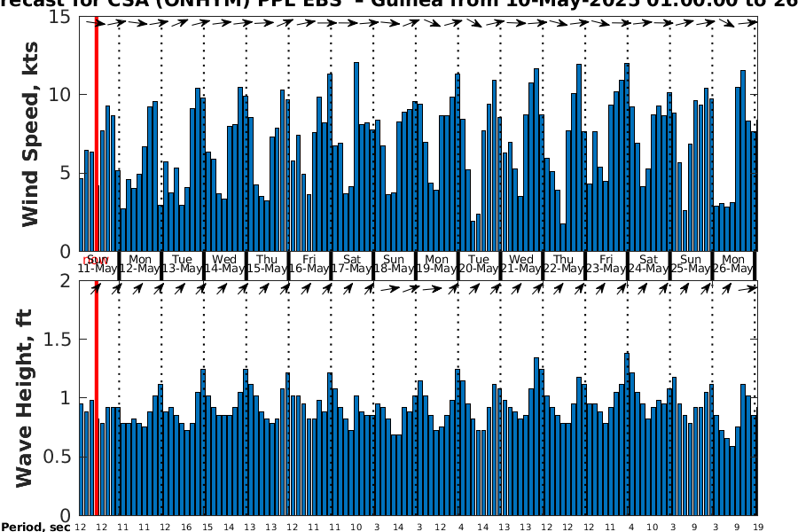
Task: Click the "Wind Speed, kts" axis label
Action: pyautogui.click(x=30, y=135)
